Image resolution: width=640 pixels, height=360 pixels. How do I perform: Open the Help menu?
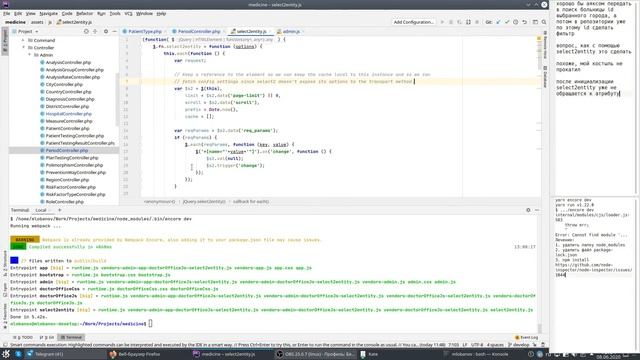(161, 13)
